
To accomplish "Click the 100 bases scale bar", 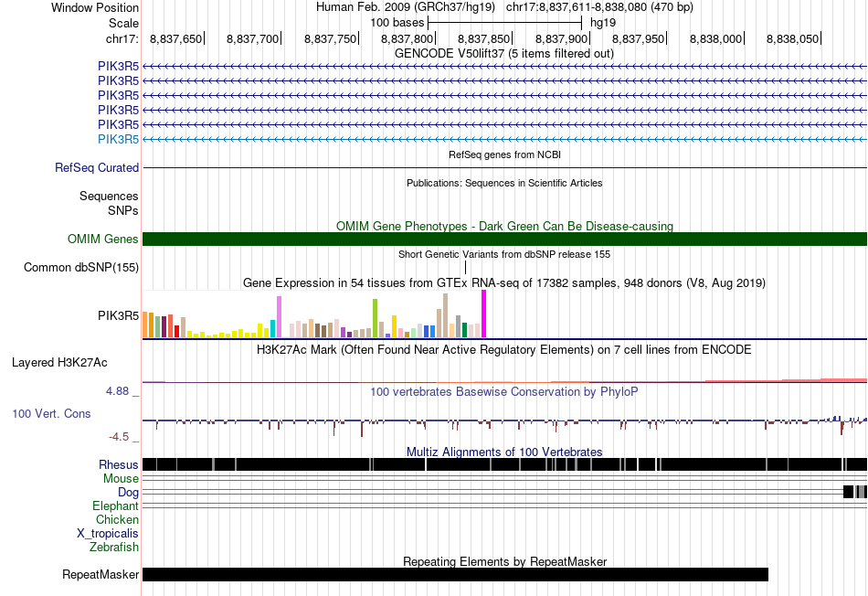I will point(505,23).
